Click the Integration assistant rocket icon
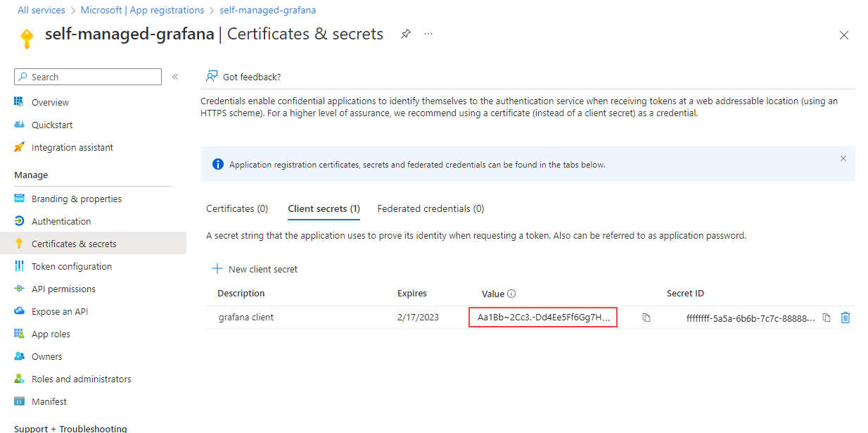 click(x=19, y=147)
